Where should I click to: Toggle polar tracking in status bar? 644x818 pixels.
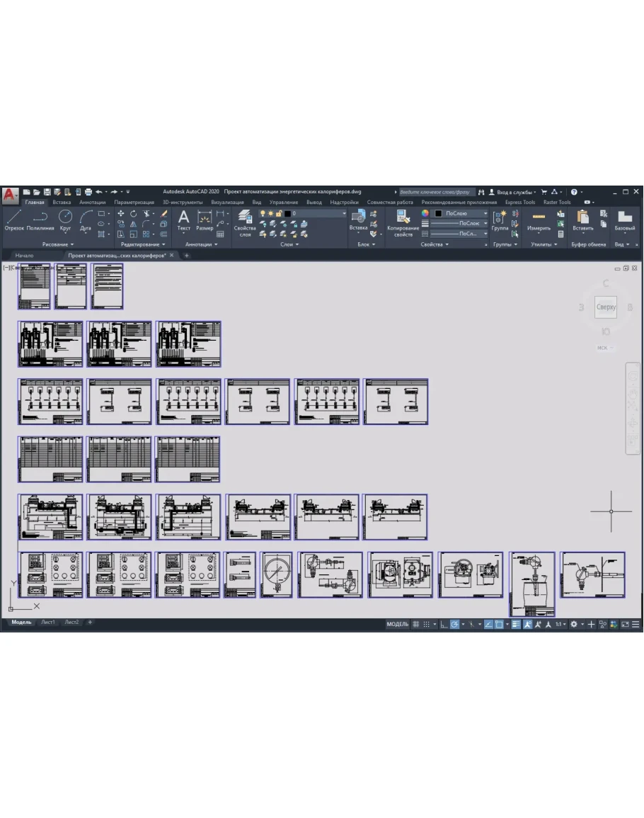click(455, 624)
